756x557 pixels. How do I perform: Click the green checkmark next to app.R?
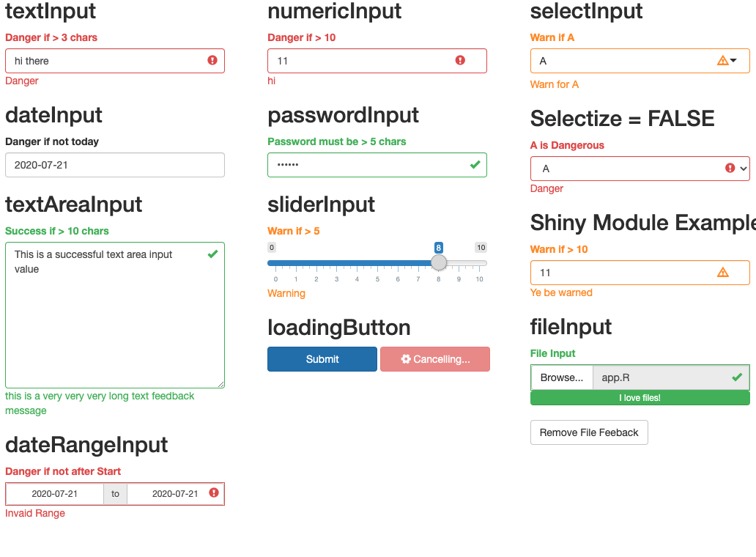point(737,377)
